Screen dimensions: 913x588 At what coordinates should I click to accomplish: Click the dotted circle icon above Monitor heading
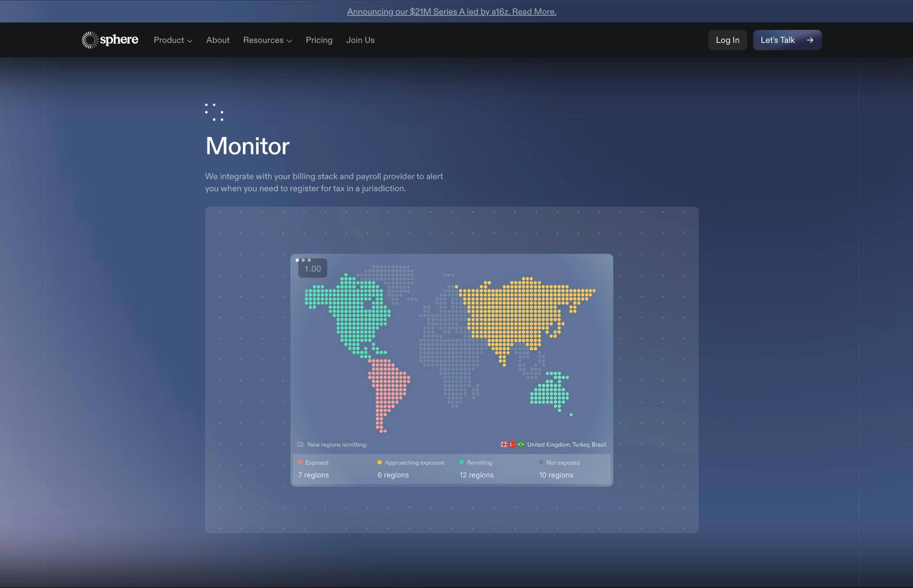point(214,112)
